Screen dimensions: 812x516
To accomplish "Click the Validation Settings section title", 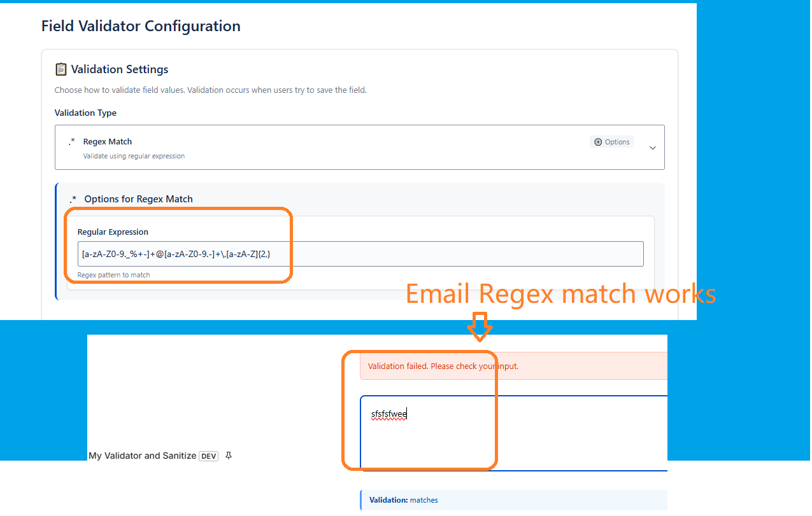I will pos(120,69).
